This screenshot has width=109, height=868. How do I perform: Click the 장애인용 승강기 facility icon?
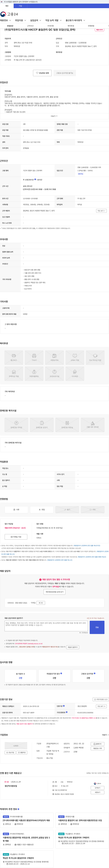click(42, 425)
